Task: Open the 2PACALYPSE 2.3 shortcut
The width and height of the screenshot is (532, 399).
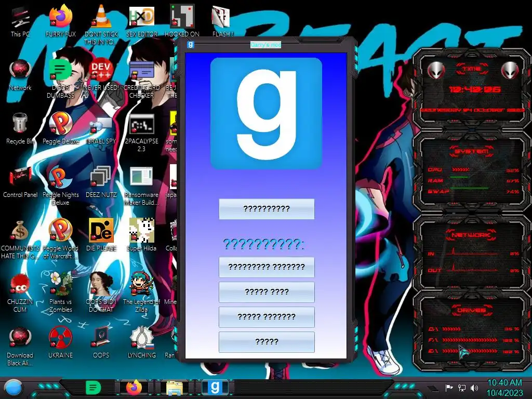Action: pos(141,133)
